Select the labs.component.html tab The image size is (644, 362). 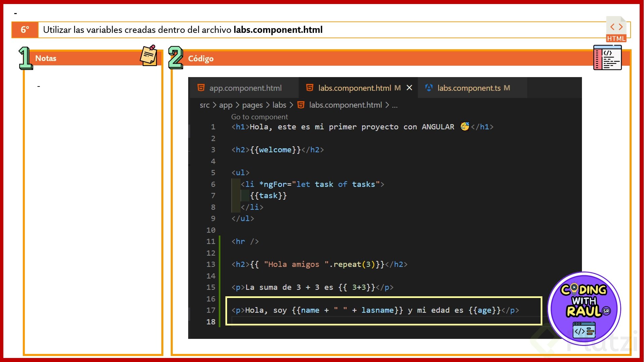354,88
